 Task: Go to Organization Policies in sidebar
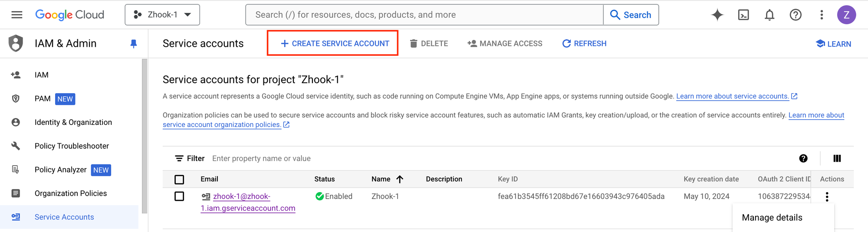70,193
